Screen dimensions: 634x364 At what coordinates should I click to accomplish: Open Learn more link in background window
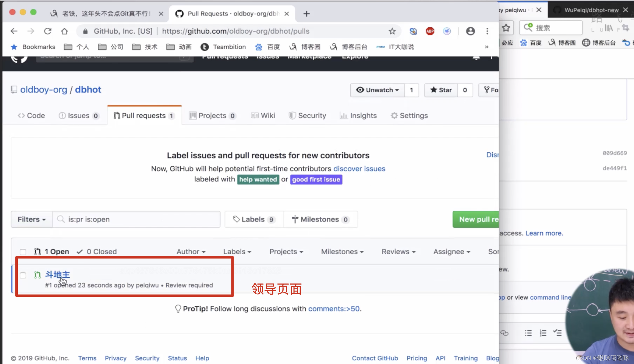pos(544,233)
